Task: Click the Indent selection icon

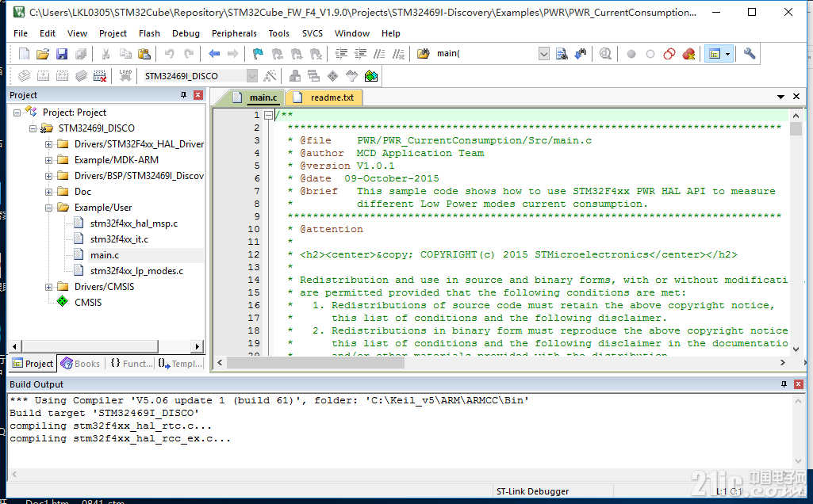Action: pos(341,54)
